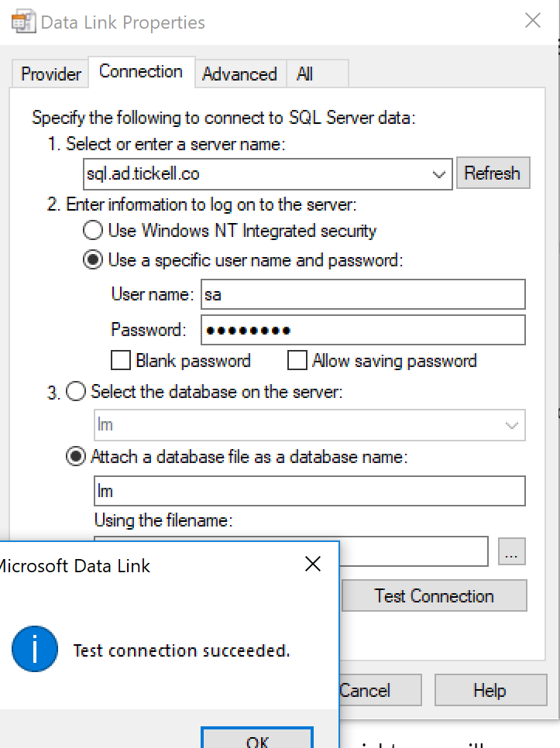Click OK in the success dialog
The image size is (560, 748).
click(x=257, y=740)
